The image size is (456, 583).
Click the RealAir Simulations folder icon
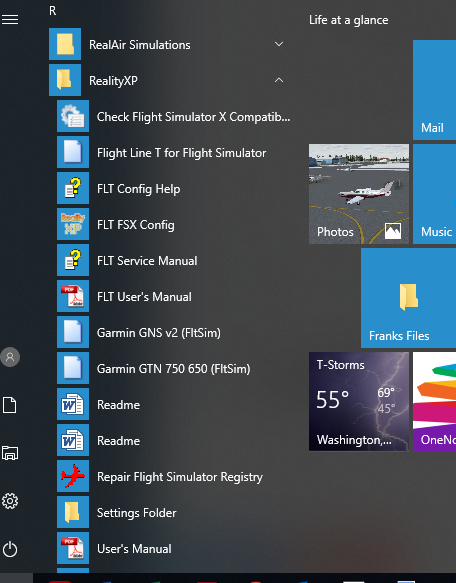pos(65,44)
